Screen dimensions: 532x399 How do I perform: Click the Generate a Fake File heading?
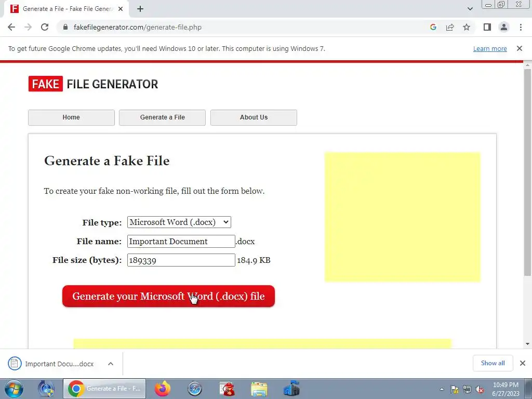[107, 161]
